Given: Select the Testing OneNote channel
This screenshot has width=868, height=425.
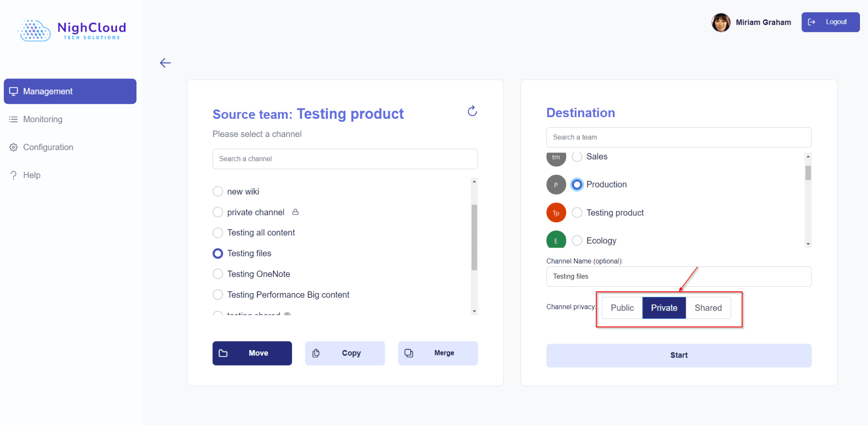Looking at the screenshot, I should pyautogui.click(x=217, y=274).
